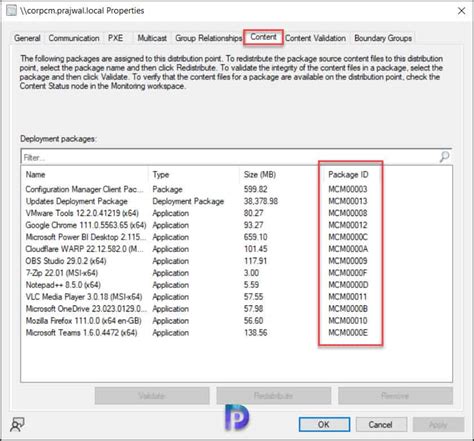Click the search magnifier icon in filter box
The image size is (474, 441).
[x=444, y=156]
